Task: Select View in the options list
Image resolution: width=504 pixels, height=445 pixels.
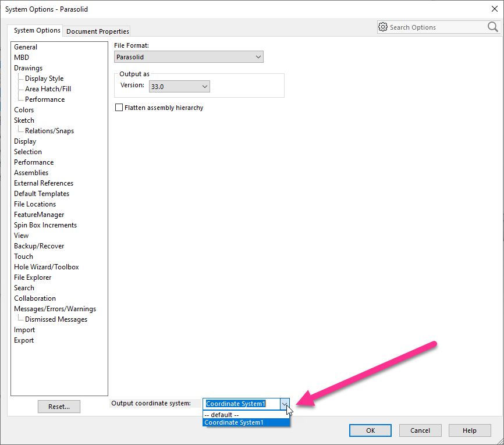Action: 21,236
